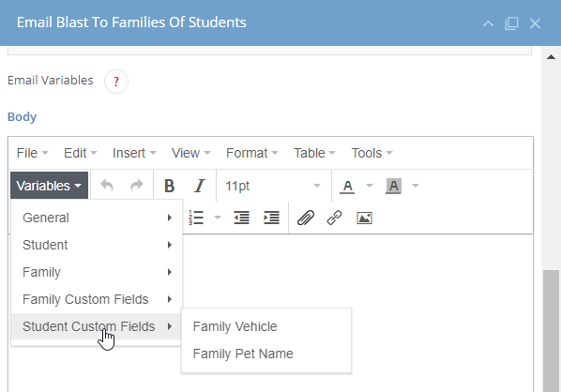Open the background color dropdown arrow

pos(416,186)
